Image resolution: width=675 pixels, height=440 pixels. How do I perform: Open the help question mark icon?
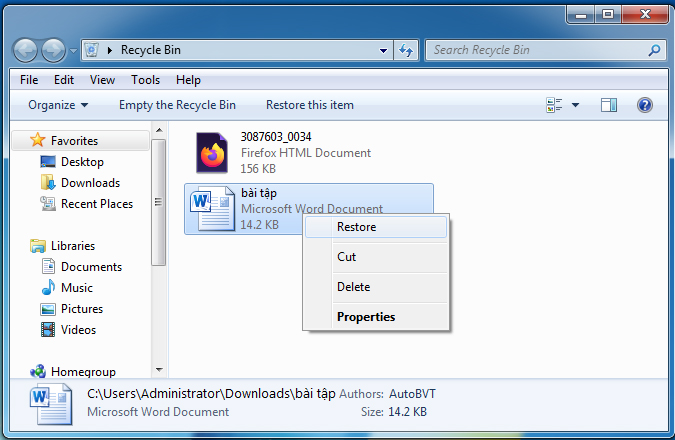(644, 105)
